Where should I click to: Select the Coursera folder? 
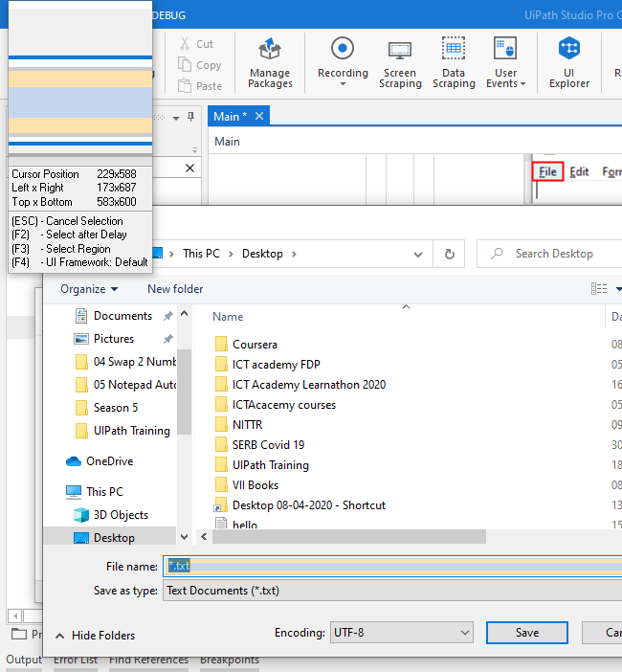pyautogui.click(x=246, y=345)
